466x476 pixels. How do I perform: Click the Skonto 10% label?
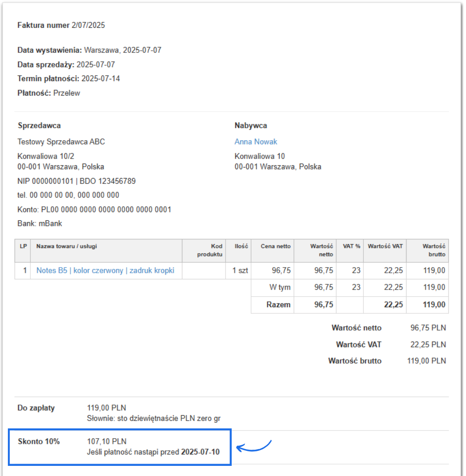pyautogui.click(x=39, y=441)
